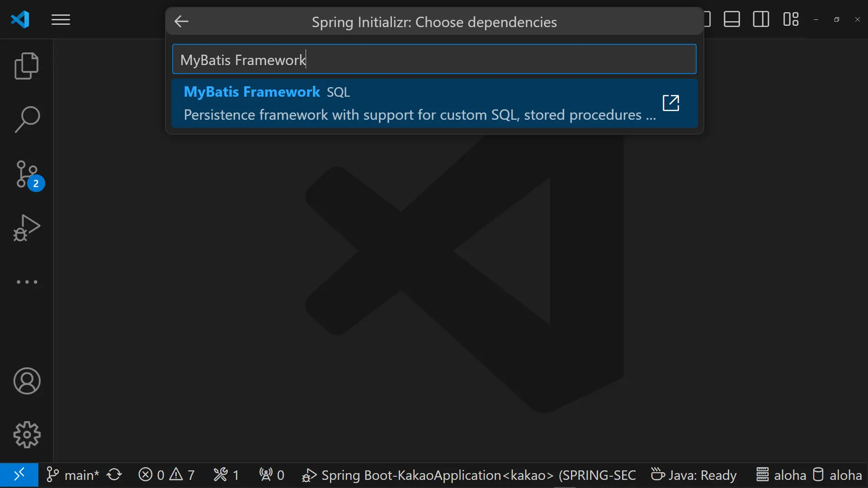868x488 pixels.
Task: Open Customize Layout options
Action: pyautogui.click(x=791, y=19)
